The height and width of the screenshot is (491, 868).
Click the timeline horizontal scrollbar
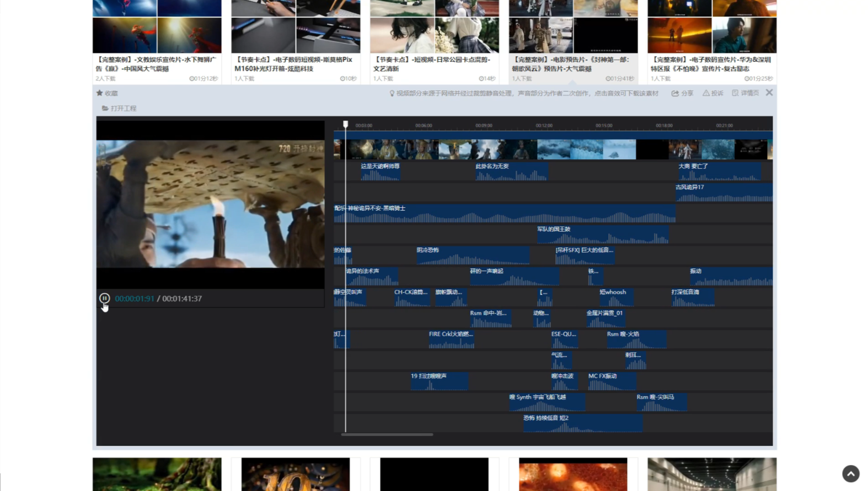point(387,434)
